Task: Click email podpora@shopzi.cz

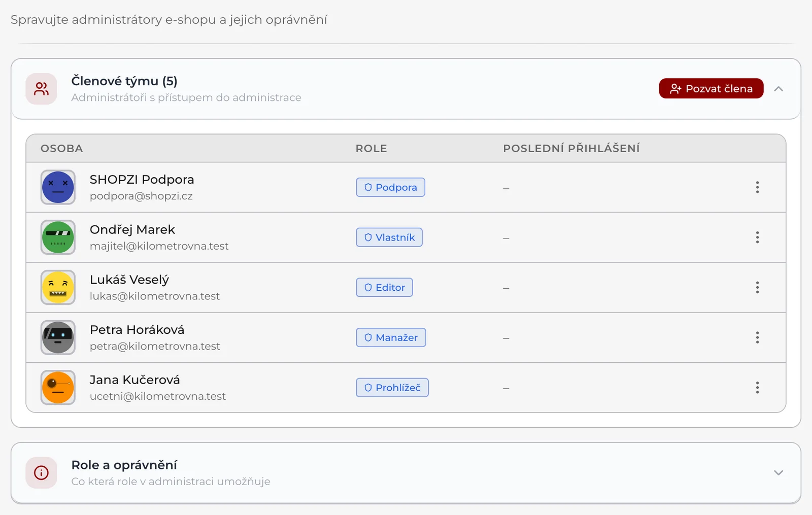Action: pyautogui.click(x=141, y=196)
